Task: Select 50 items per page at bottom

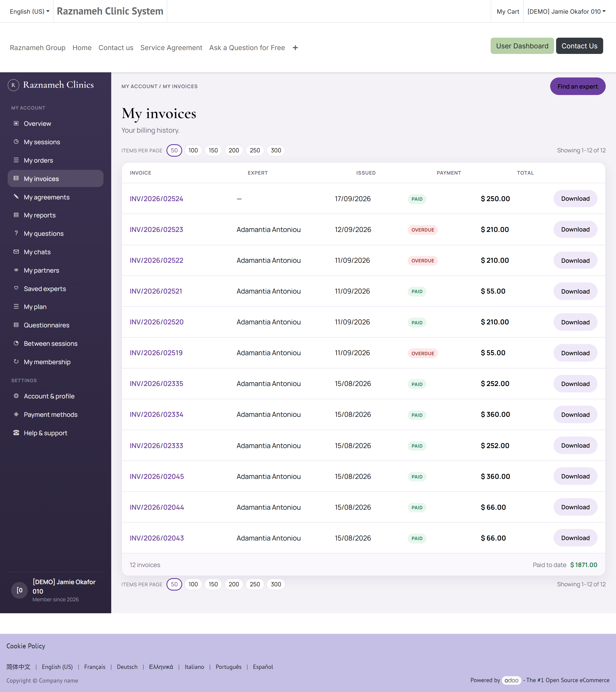Action: (x=174, y=584)
